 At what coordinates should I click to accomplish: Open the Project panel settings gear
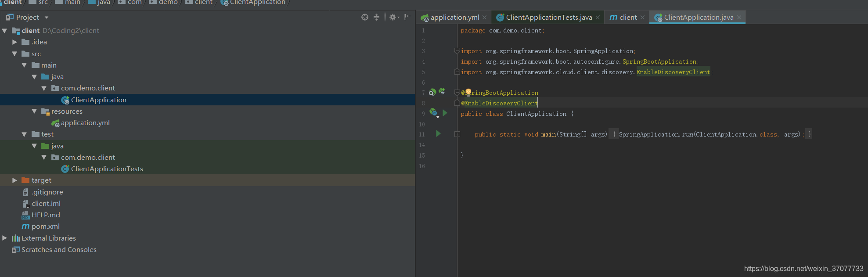[x=394, y=17]
